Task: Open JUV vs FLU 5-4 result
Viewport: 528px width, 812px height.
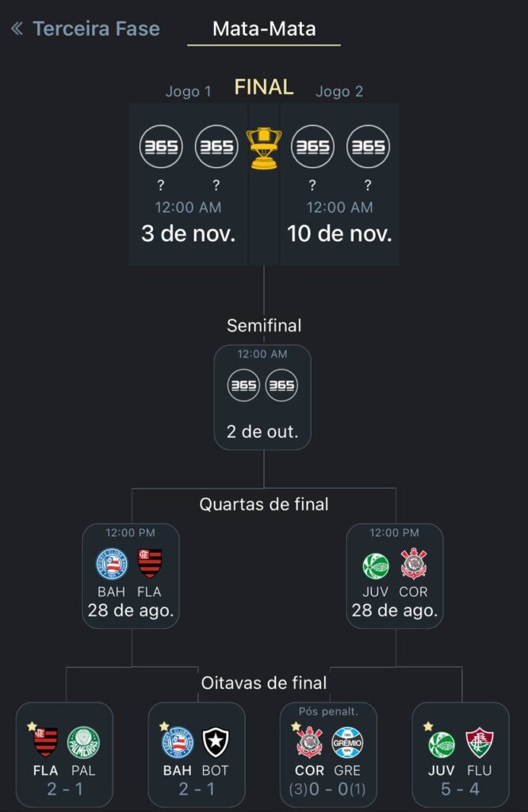Action: pyautogui.click(x=461, y=755)
